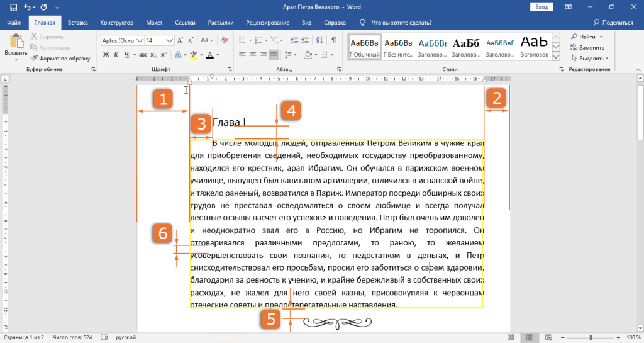Image resolution: width=644 pixels, height=343 pixels.
Task: Open the Абзац dialog launcher
Action: [x=339, y=69]
